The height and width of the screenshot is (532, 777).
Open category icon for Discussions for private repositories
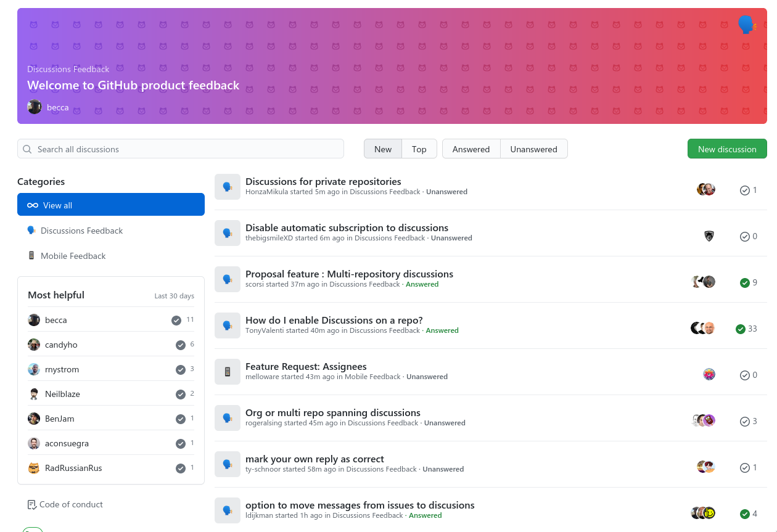(x=228, y=187)
